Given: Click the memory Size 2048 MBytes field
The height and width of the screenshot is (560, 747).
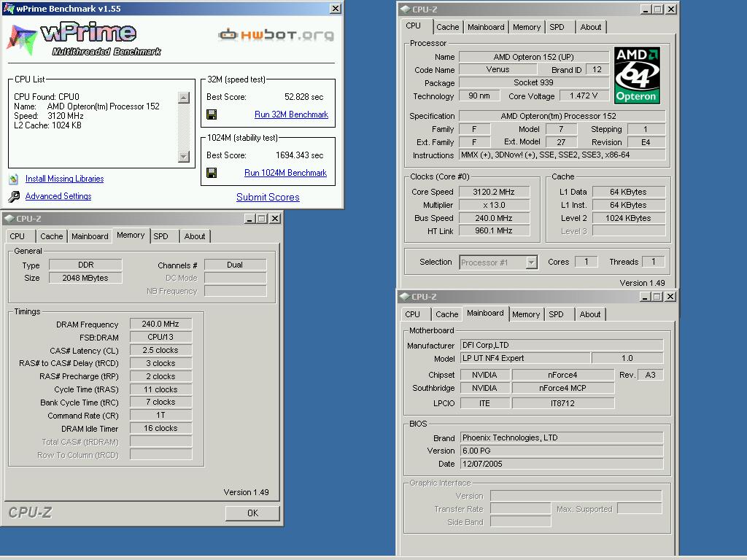Looking at the screenshot, I should pyautogui.click(x=85, y=278).
